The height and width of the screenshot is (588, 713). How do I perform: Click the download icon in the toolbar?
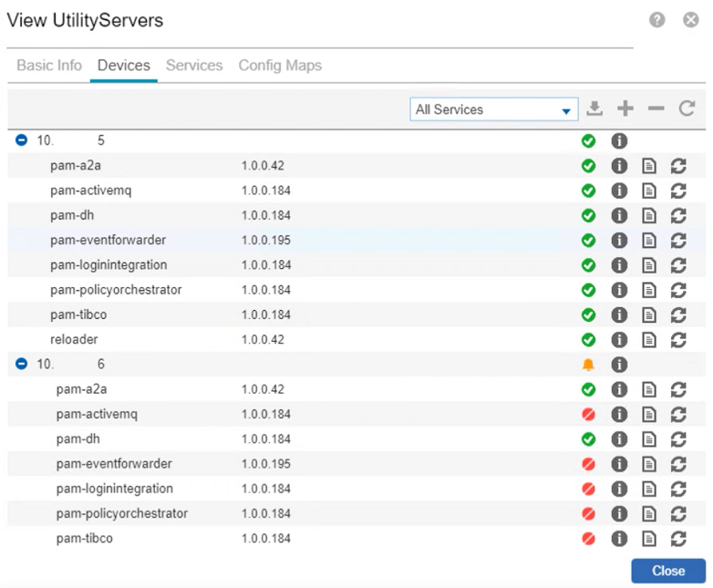[594, 109]
